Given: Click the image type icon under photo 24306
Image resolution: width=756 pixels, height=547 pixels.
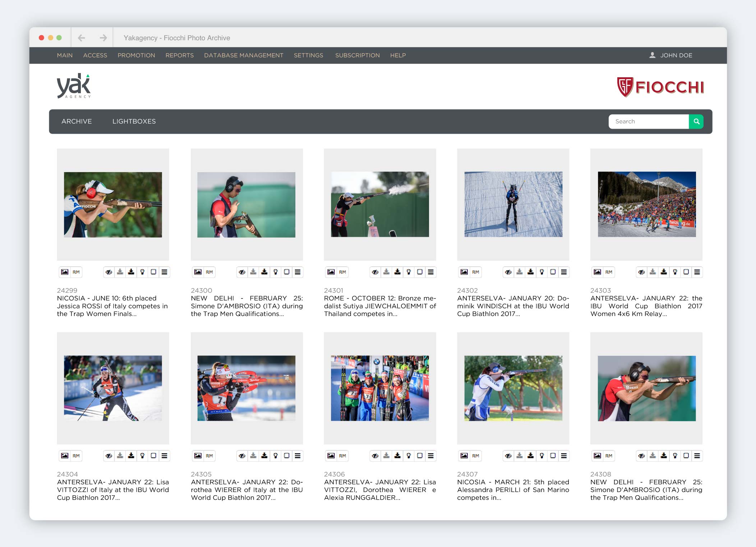Looking at the screenshot, I should click(331, 456).
